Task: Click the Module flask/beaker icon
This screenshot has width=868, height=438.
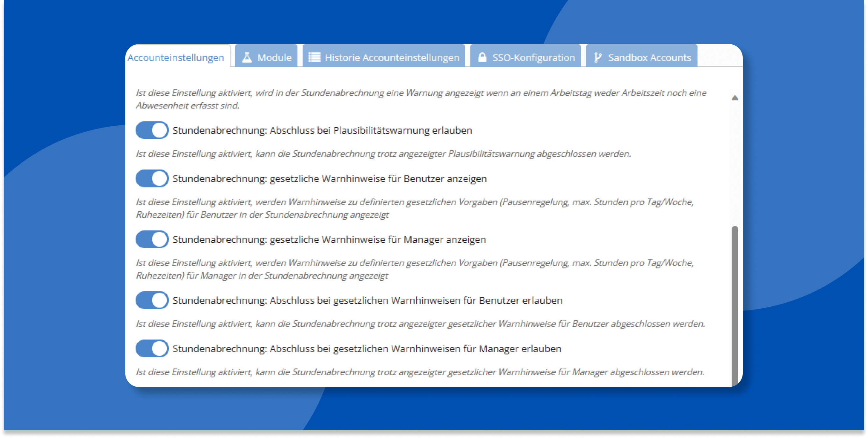Action: pos(247,57)
